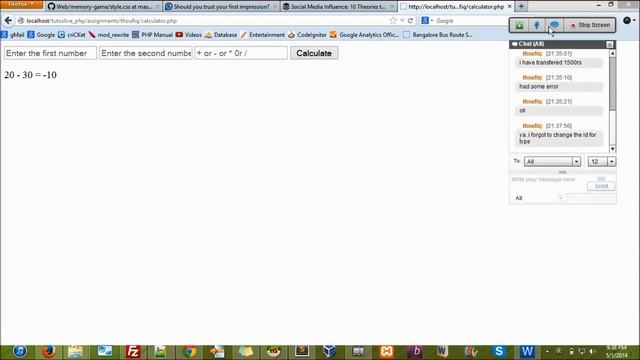Open the Videos bookmark

tap(189, 35)
